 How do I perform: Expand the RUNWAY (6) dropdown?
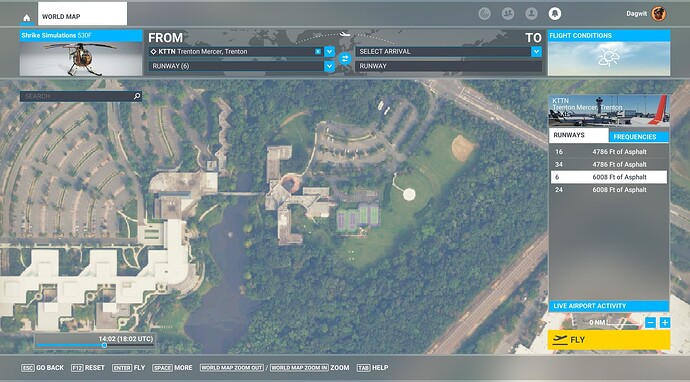tap(329, 66)
